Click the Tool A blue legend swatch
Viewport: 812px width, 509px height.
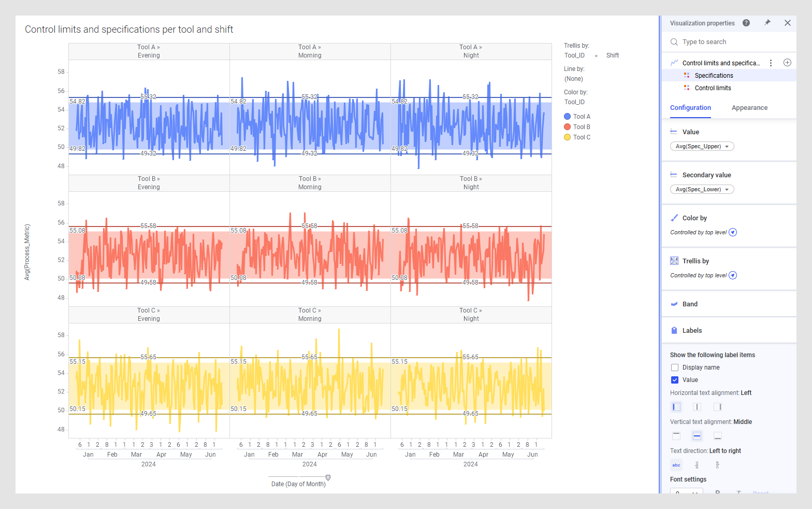pyautogui.click(x=567, y=117)
